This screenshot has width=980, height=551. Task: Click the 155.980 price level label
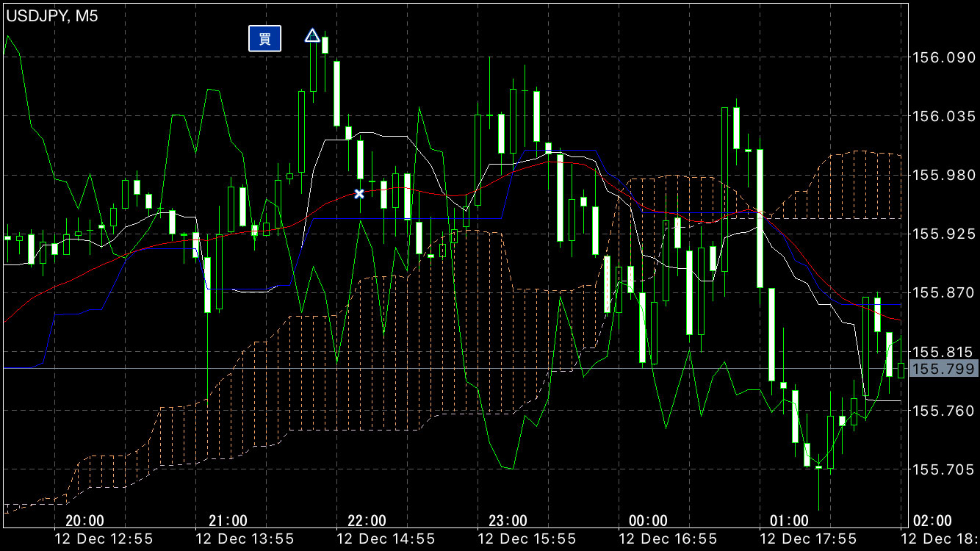943,174
